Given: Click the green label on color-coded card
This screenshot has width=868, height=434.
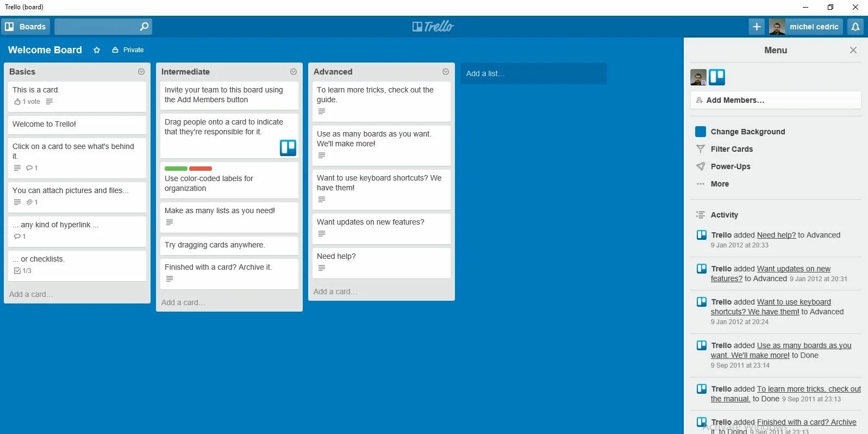Looking at the screenshot, I should tap(176, 169).
